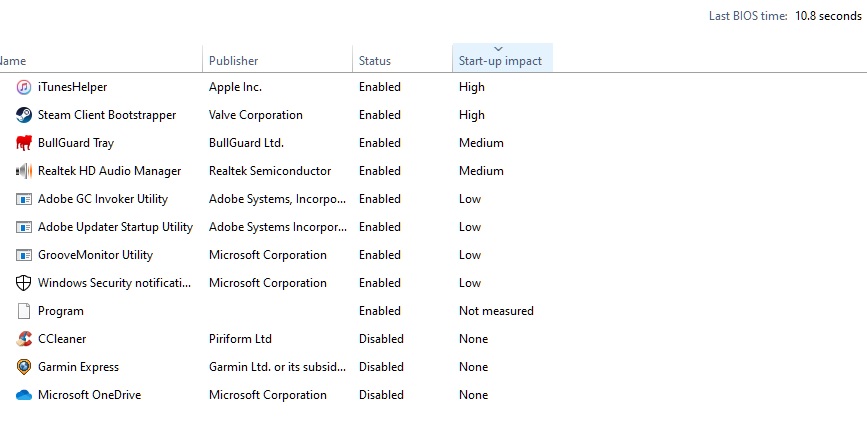Select the Windows Security notification name
Viewport: 867px width, 427px height.
114,283
